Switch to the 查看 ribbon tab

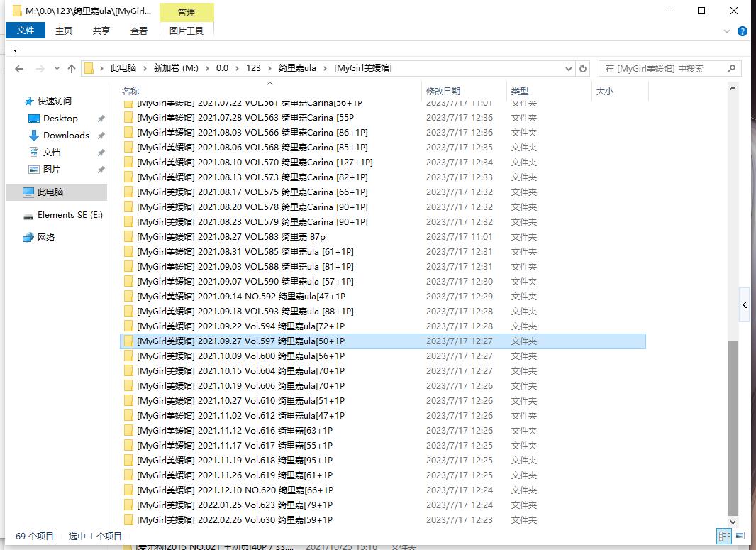(139, 31)
